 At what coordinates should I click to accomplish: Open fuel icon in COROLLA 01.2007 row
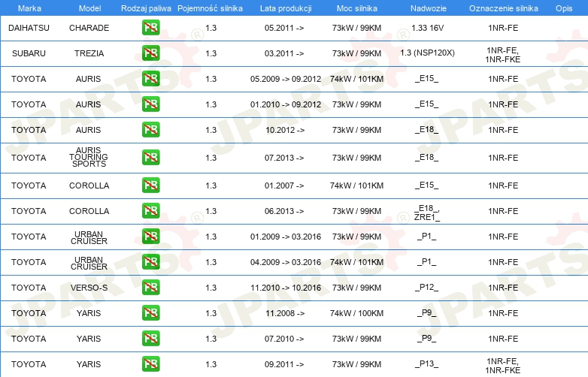[150, 185]
